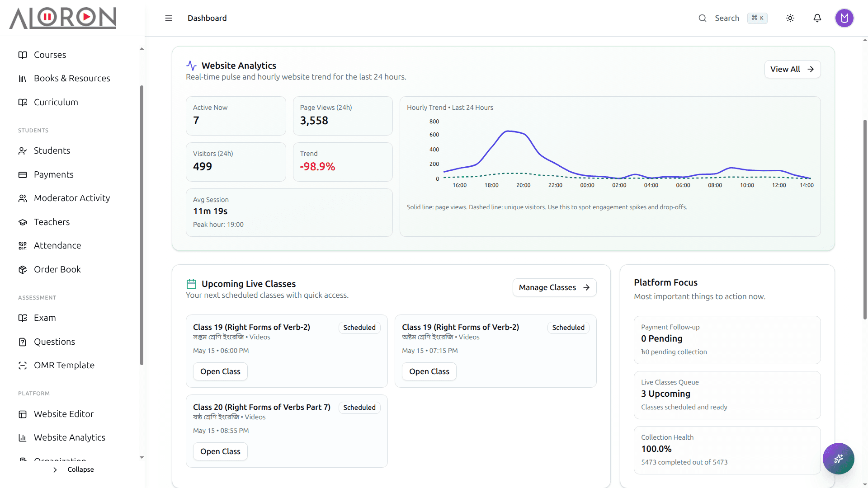Click the Teachers graduation cap icon
The width and height of the screenshot is (868, 488).
coord(23,222)
